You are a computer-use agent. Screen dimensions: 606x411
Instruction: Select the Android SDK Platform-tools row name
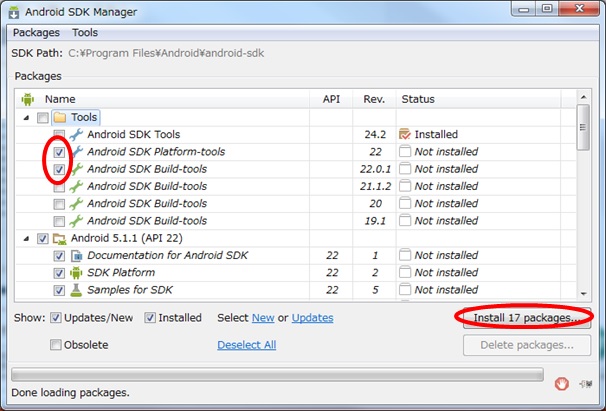tap(156, 152)
